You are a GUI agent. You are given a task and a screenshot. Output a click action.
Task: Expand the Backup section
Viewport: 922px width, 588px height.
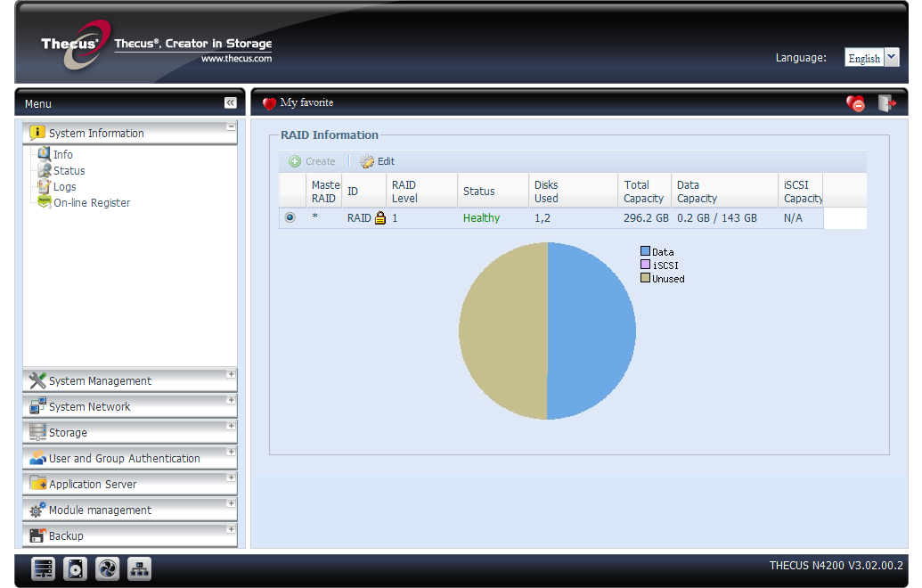click(231, 530)
